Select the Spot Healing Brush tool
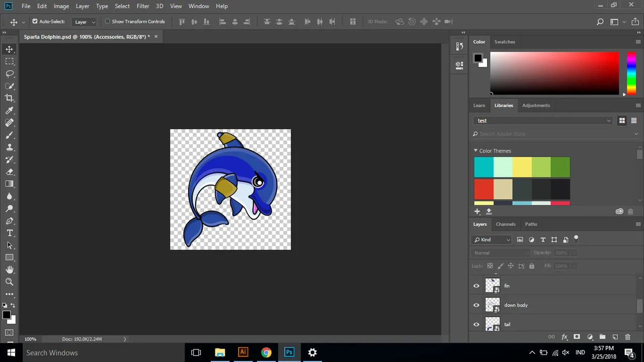 [10, 123]
